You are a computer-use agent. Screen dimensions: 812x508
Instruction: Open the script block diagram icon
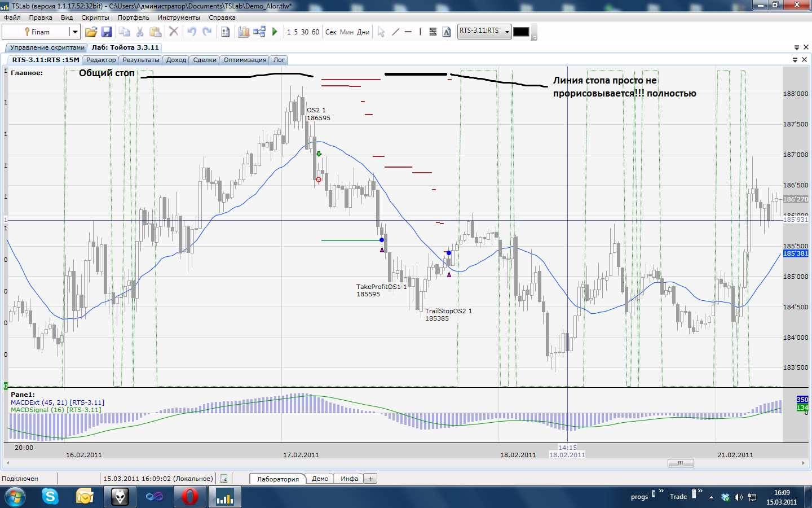(x=259, y=32)
